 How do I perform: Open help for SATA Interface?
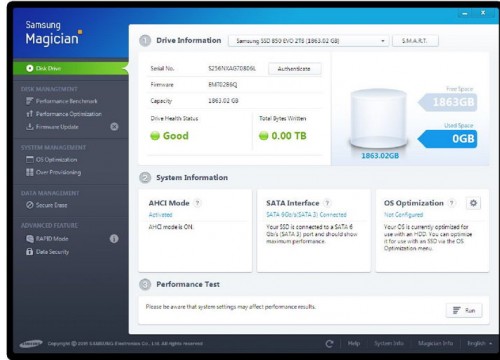327,203
